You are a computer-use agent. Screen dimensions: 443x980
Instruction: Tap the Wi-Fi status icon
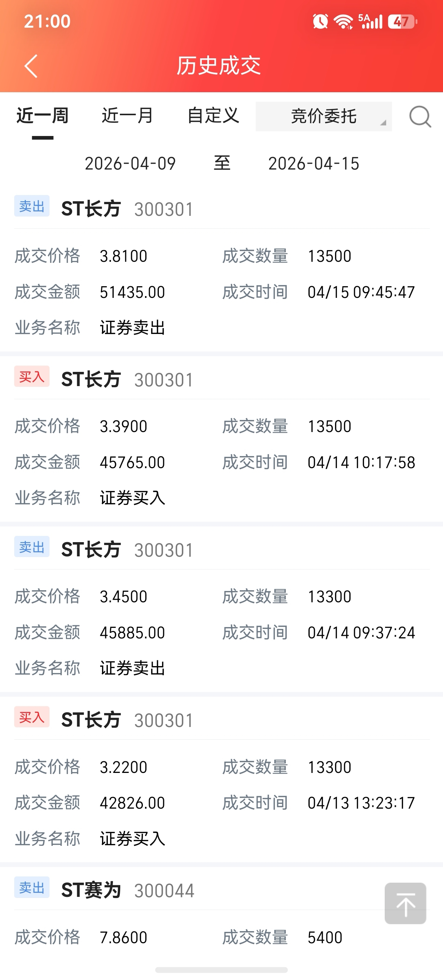pyautogui.click(x=344, y=21)
